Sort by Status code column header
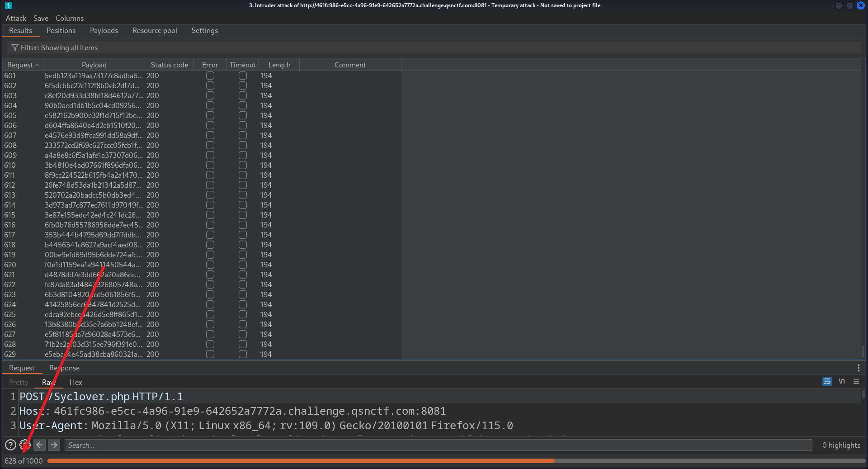 tap(170, 65)
